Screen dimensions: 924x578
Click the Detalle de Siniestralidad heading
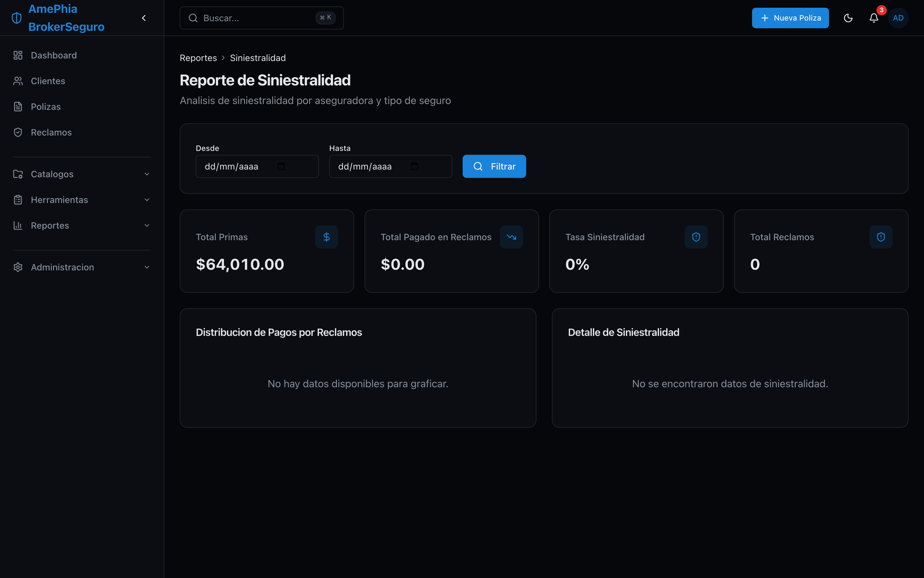pyautogui.click(x=623, y=332)
